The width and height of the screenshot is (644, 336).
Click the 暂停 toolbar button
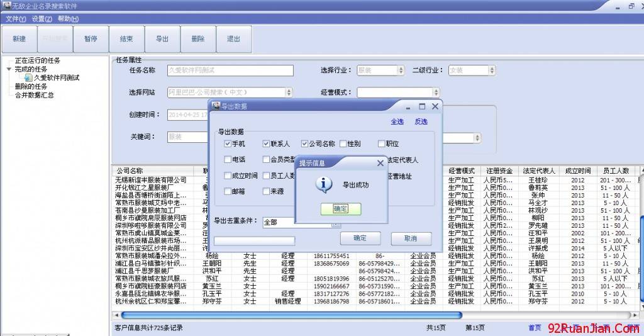(91, 39)
